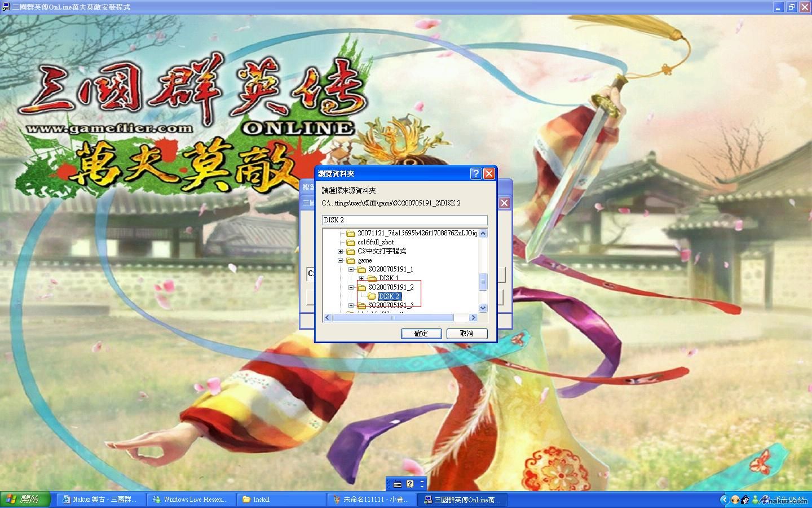Collapse the SO200705191_2 node
812x508 pixels.
pos(351,287)
